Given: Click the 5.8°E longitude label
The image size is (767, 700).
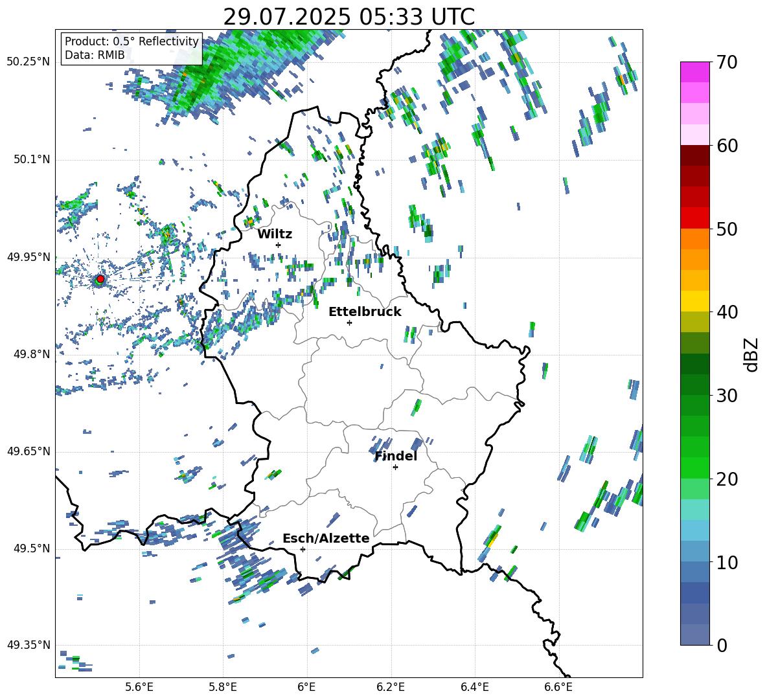Looking at the screenshot, I should tap(223, 687).
